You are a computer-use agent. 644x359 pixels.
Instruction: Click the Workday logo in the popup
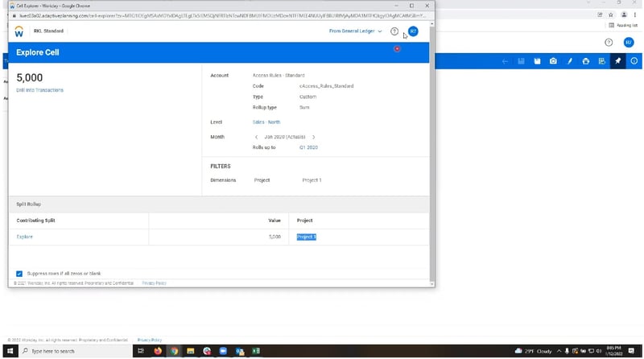(x=19, y=31)
